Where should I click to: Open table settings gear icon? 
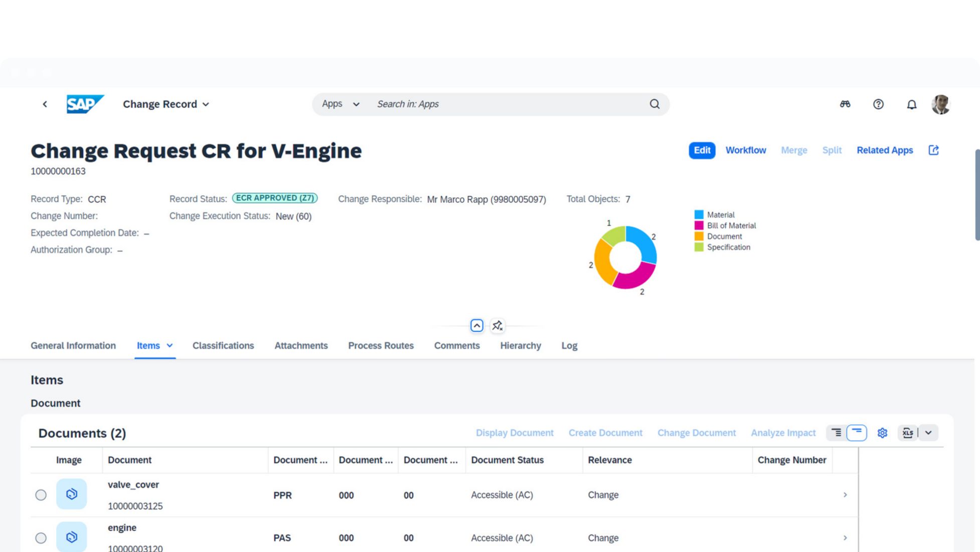tap(882, 433)
